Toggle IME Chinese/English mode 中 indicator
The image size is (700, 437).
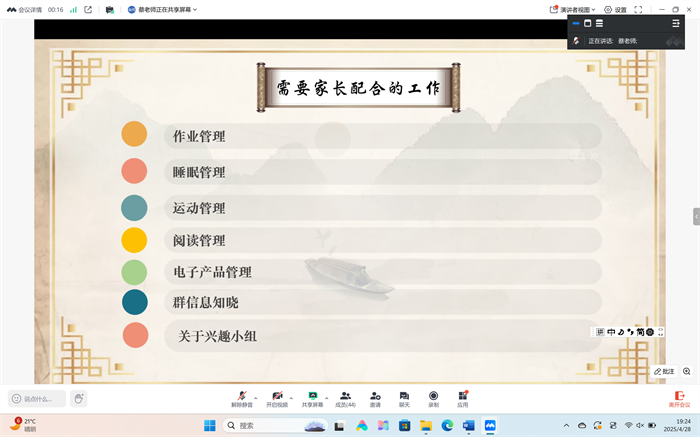611,331
